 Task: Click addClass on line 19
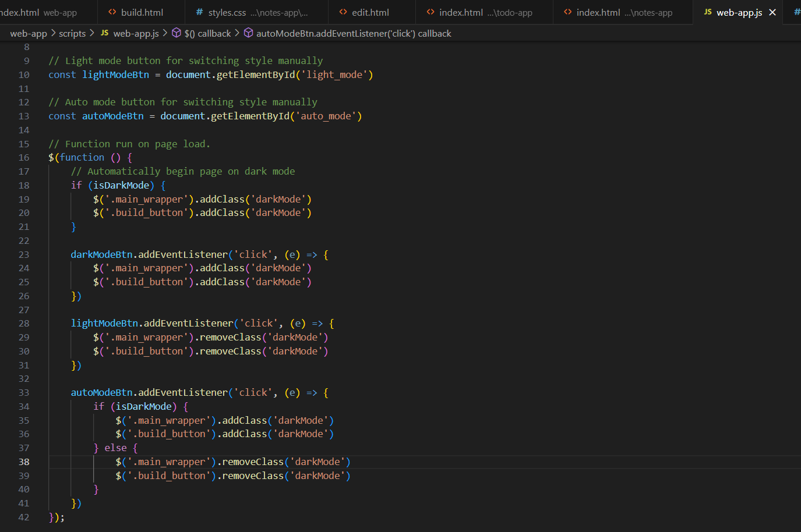[x=222, y=199]
